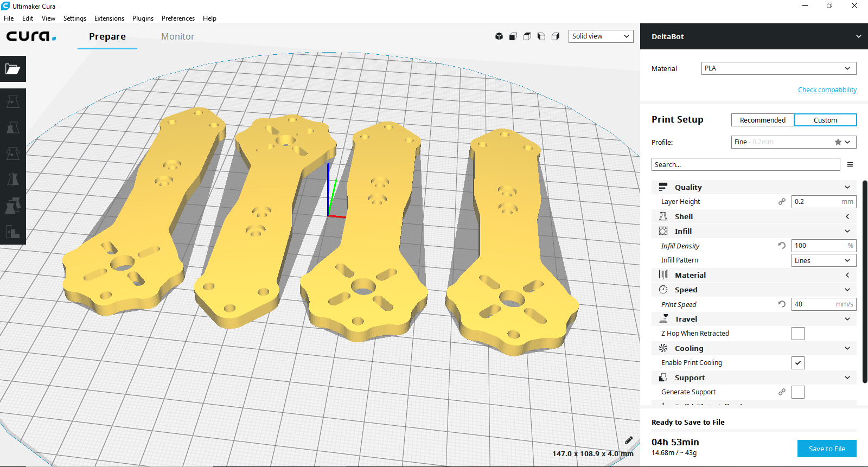Image resolution: width=868 pixels, height=467 pixels.
Task: Reset Print Speed with the revert arrow
Action: (x=782, y=304)
